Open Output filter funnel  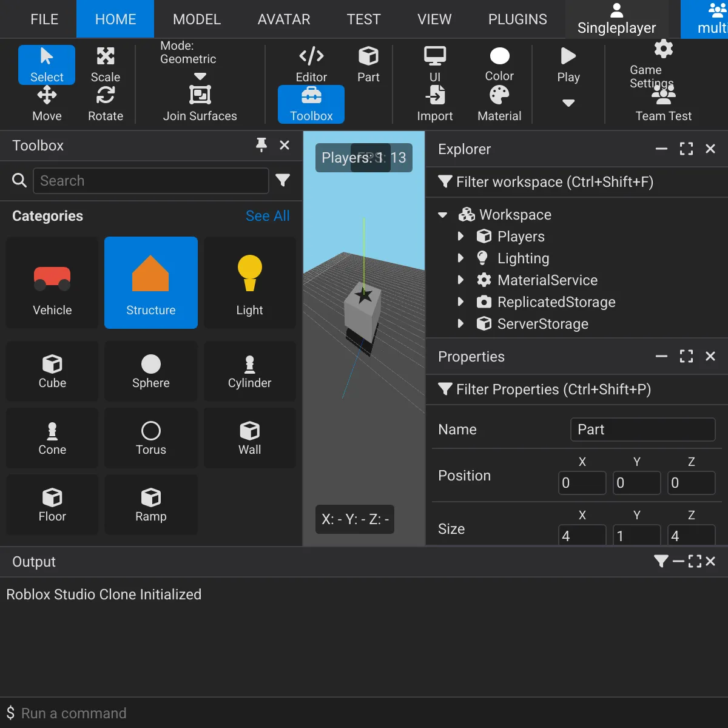click(x=661, y=561)
